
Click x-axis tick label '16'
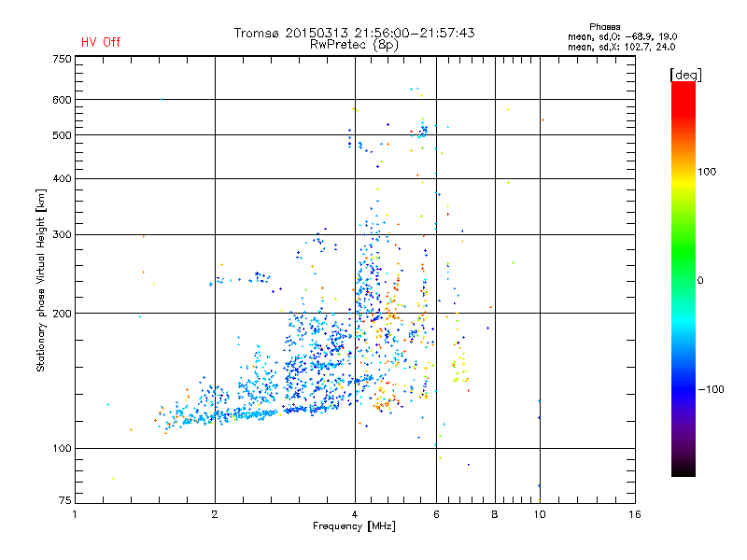point(635,514)
